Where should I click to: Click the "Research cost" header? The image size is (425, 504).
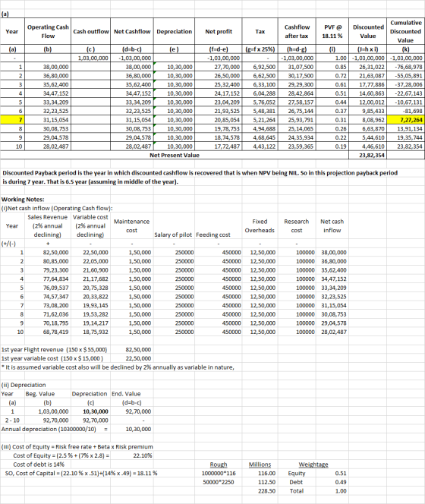pyautogui.click(x=297, y=226)
